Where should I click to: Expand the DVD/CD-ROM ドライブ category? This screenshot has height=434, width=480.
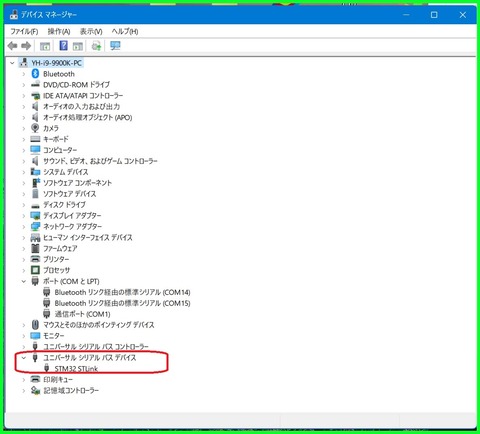click(x=24, y=85)
